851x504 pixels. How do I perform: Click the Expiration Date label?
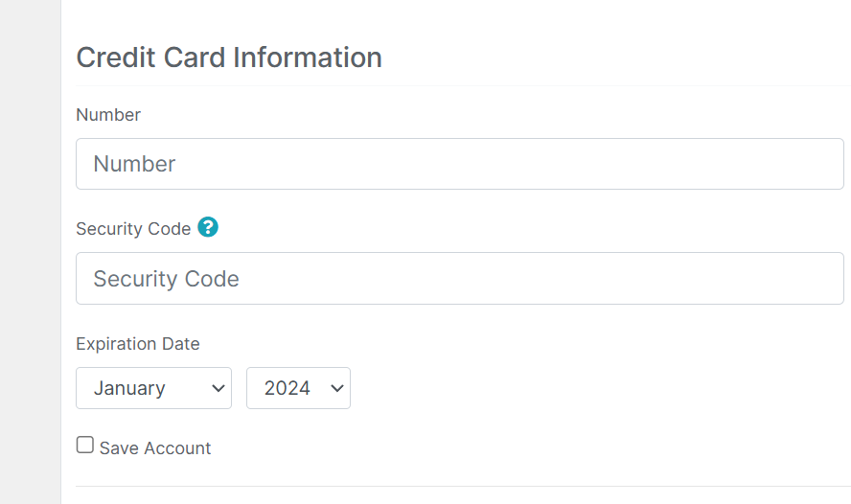(138, 344)
